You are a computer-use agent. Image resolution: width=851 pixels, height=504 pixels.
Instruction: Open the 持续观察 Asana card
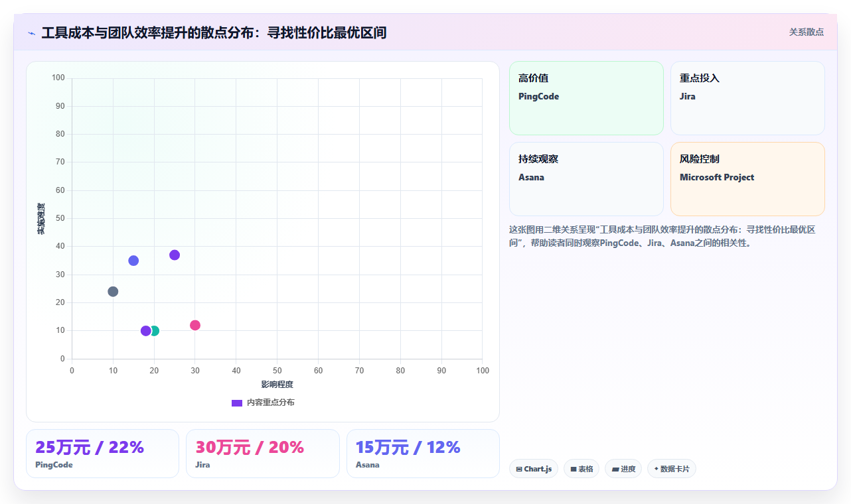tap(586, 179)
